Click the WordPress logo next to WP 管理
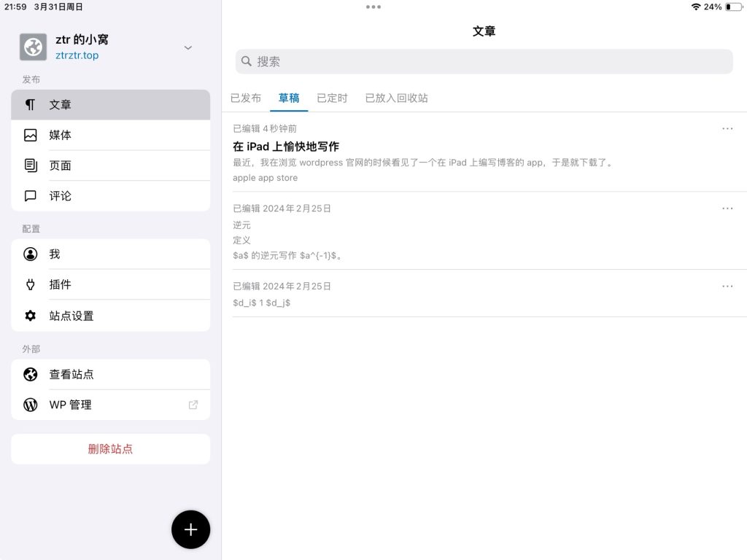 click(x=30, y=405)
